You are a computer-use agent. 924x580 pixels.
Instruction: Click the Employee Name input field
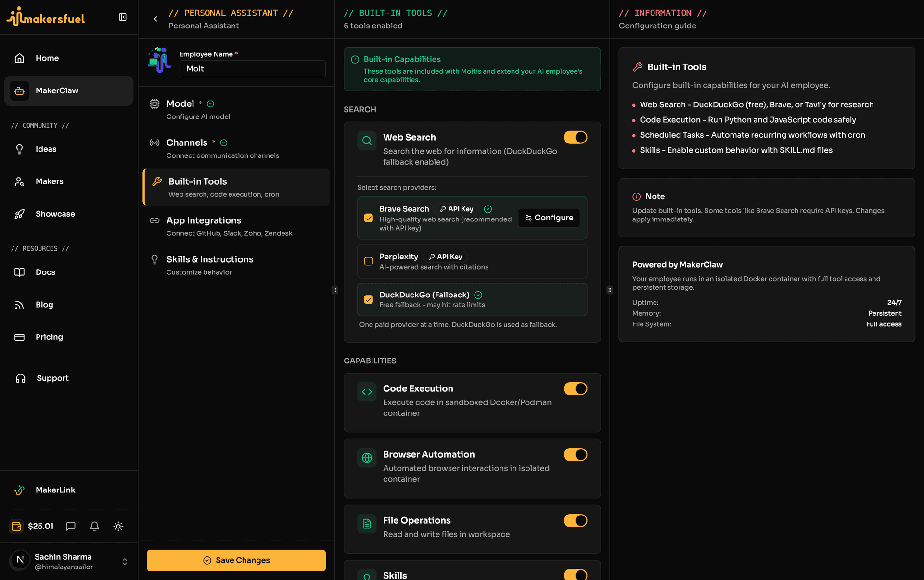point(252,69)
